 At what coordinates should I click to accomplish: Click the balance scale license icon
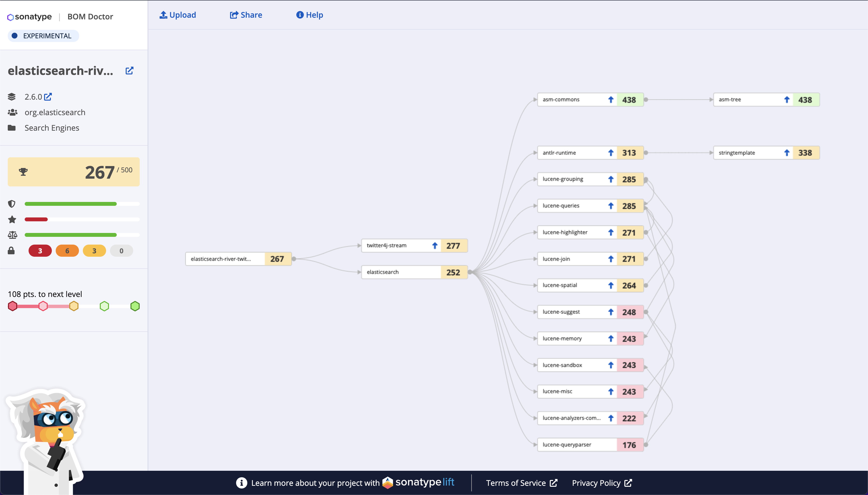tap(12, 235)
